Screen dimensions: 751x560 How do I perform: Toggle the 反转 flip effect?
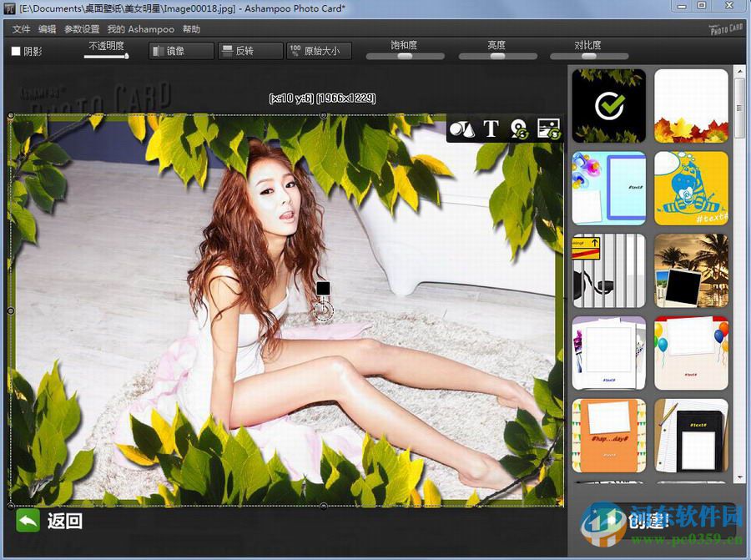(249, 50)
